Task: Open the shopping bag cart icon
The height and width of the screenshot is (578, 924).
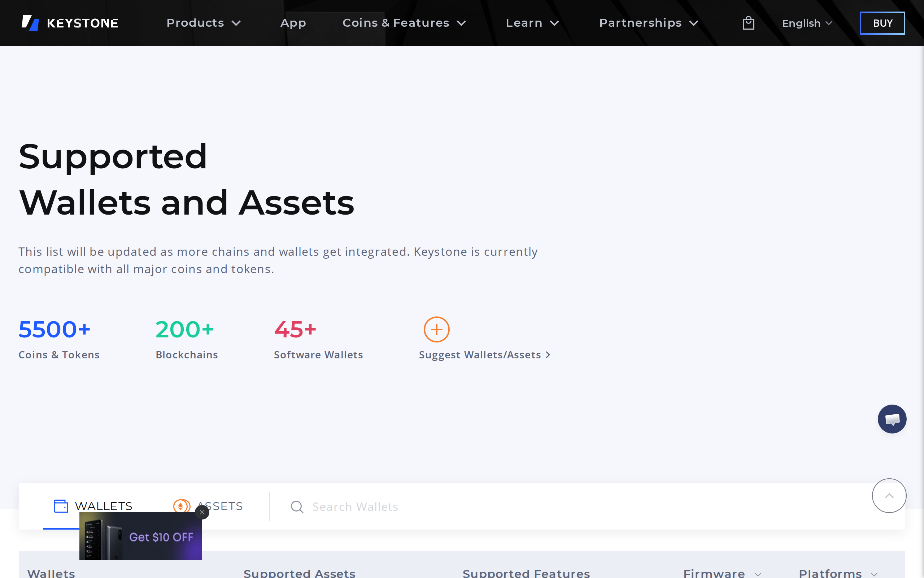Action: [x=748, y=23]
